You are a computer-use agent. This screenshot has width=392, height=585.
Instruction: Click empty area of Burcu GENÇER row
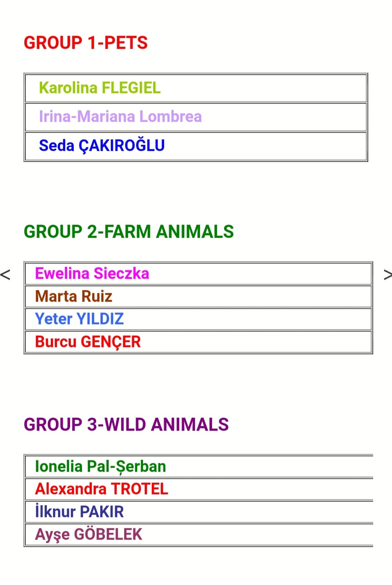point(254,342)
